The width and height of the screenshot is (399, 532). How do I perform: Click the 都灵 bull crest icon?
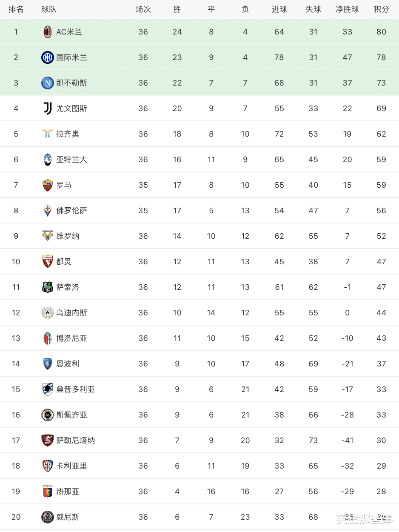(x=48, y=262)
